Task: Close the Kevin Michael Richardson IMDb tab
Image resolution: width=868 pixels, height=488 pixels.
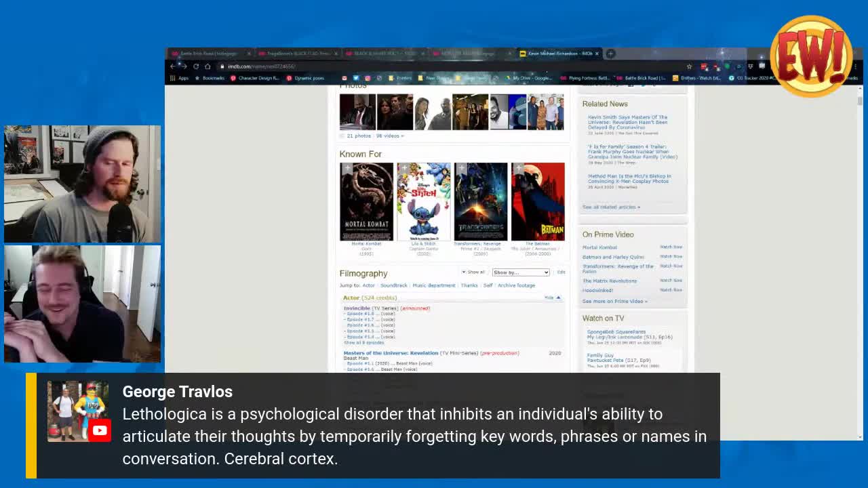Action: (597, 54)
